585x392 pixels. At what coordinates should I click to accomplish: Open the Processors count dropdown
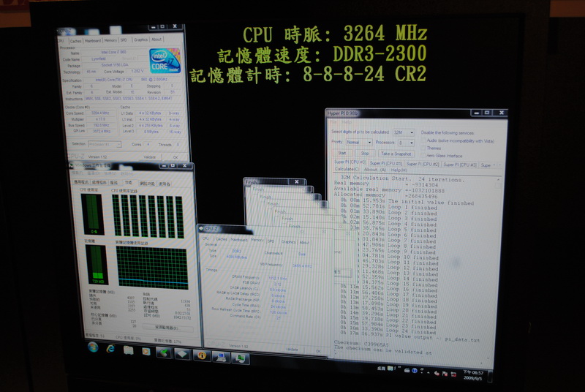pyautogui.click(x=406, y=143)
